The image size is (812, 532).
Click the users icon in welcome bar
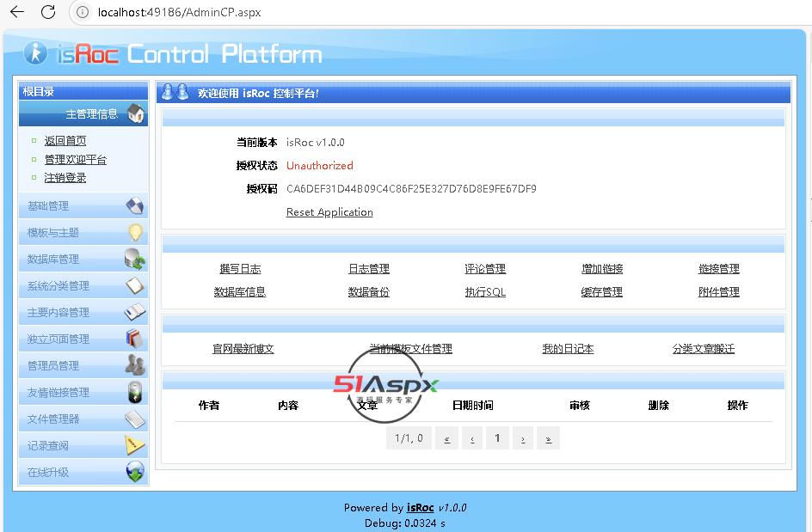(175, 92)
